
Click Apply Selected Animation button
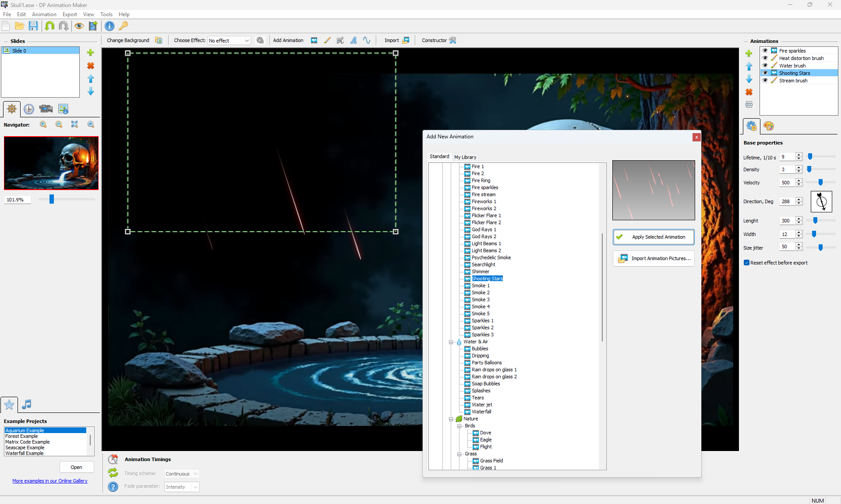(654, 237)
